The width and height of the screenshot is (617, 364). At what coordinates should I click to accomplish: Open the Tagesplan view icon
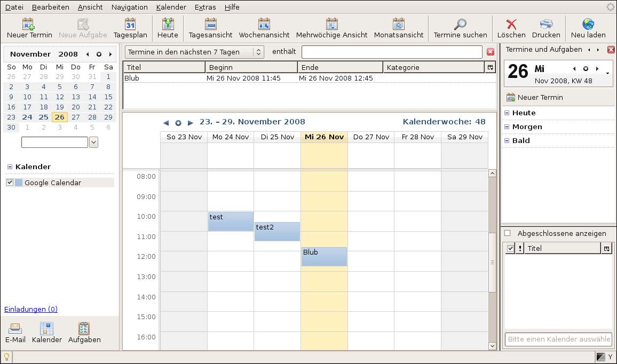coord(130,25)
